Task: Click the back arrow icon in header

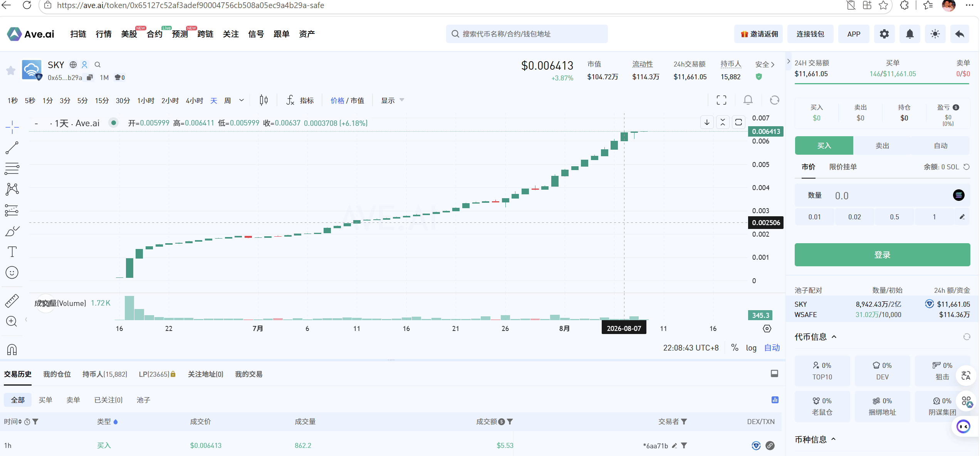Action: (960, 34)
